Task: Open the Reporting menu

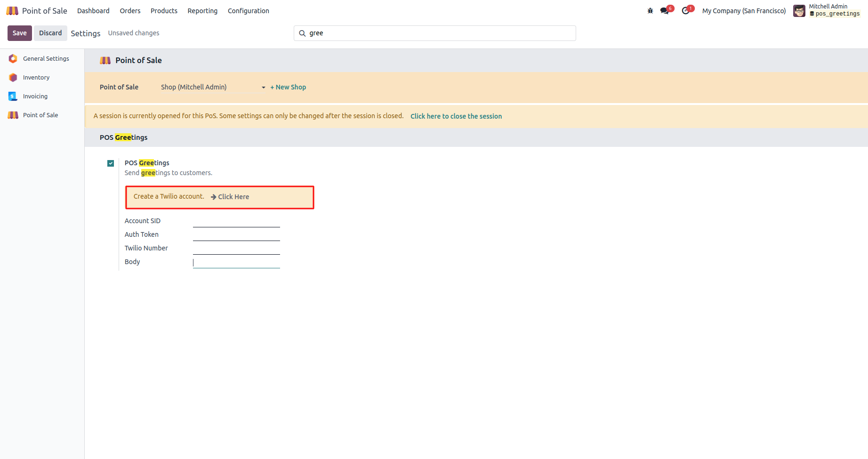Action: (202, 10)
